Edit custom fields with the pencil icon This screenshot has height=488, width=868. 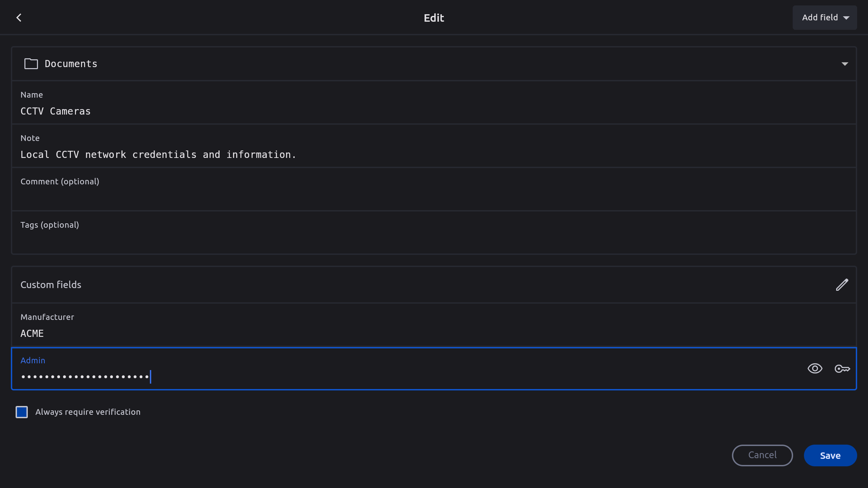coord(842,285)
